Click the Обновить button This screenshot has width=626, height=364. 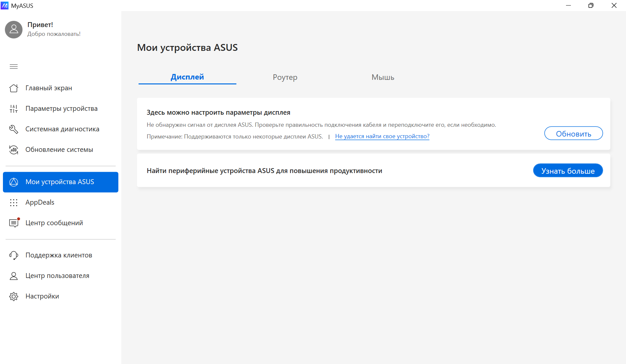(x=574, y=133)
